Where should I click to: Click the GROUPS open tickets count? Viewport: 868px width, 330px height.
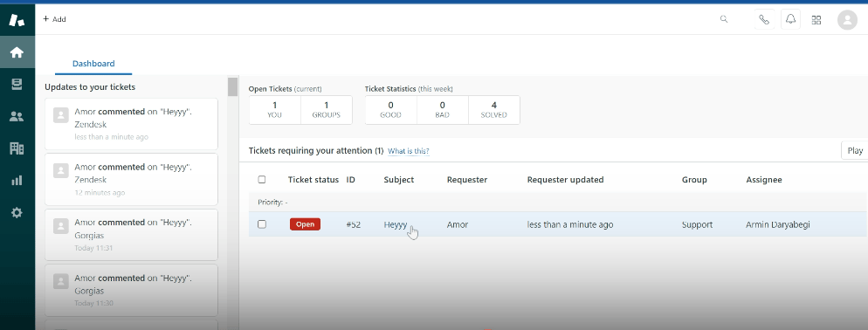[x=326, y=110]
